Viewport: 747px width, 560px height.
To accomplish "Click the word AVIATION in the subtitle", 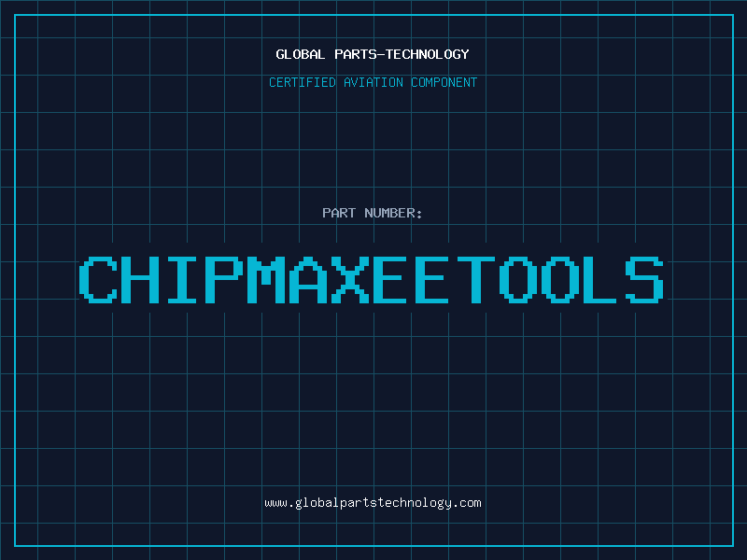I will tap(374, 82).
